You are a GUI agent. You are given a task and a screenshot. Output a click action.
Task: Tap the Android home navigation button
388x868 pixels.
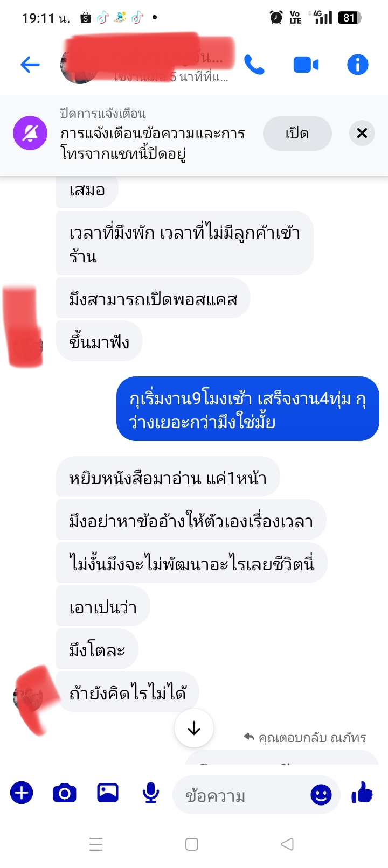(x=192, y=844)
